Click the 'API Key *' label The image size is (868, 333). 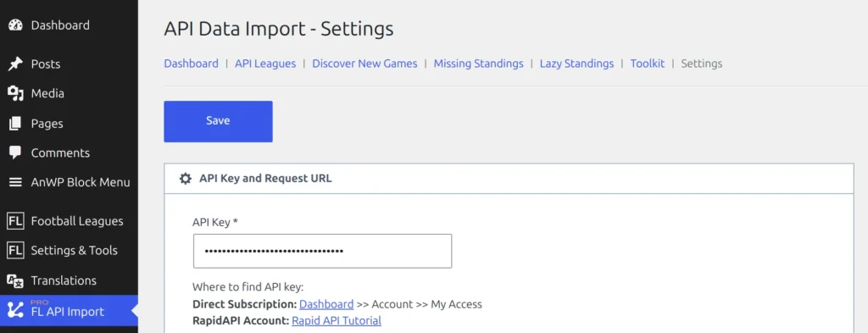coord(215,222)
